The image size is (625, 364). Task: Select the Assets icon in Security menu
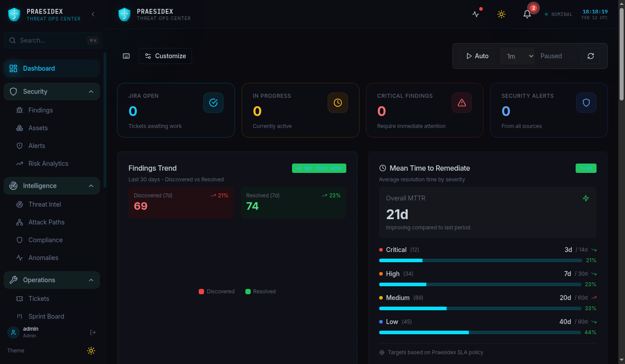[20, 128]
